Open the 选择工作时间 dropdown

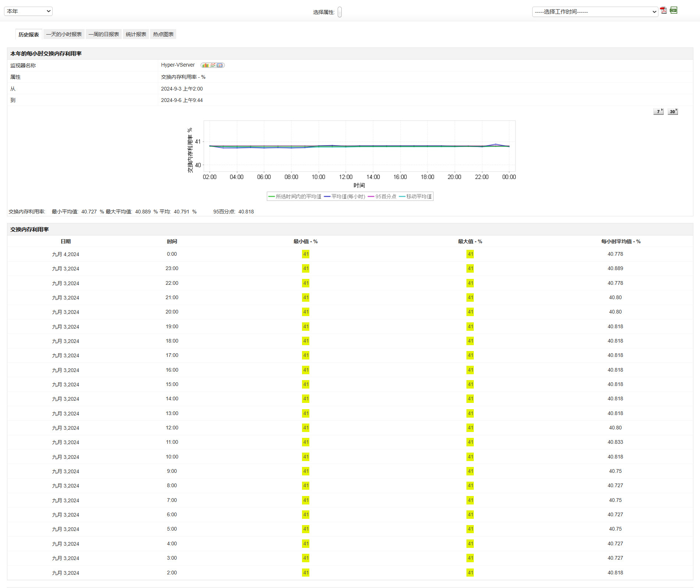(x=595, y=12)
